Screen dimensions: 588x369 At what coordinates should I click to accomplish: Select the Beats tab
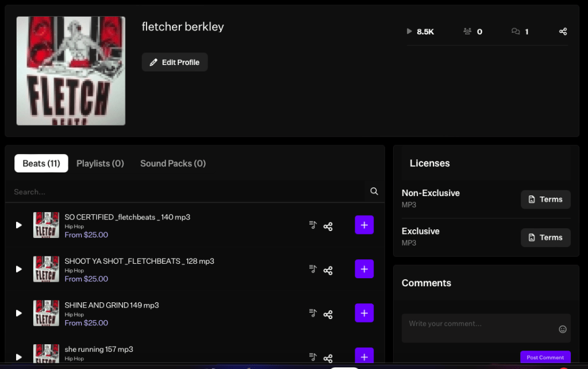tap(41, 163)
